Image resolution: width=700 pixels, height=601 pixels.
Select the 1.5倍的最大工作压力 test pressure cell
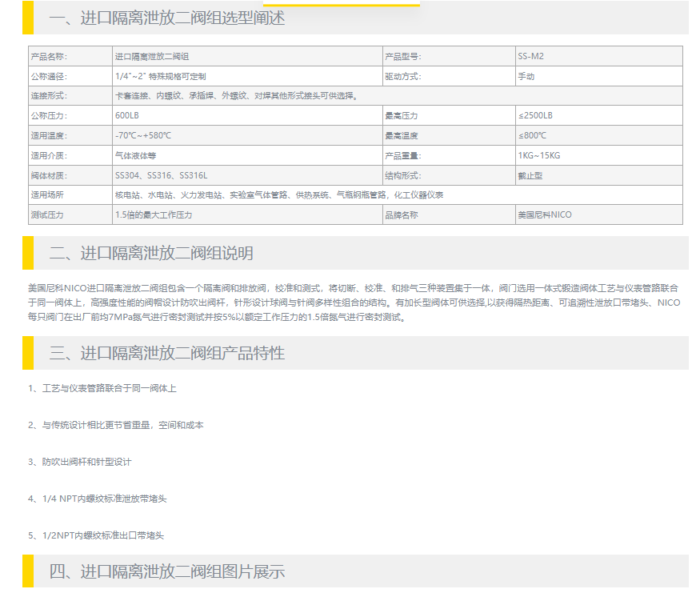point(154,215)
